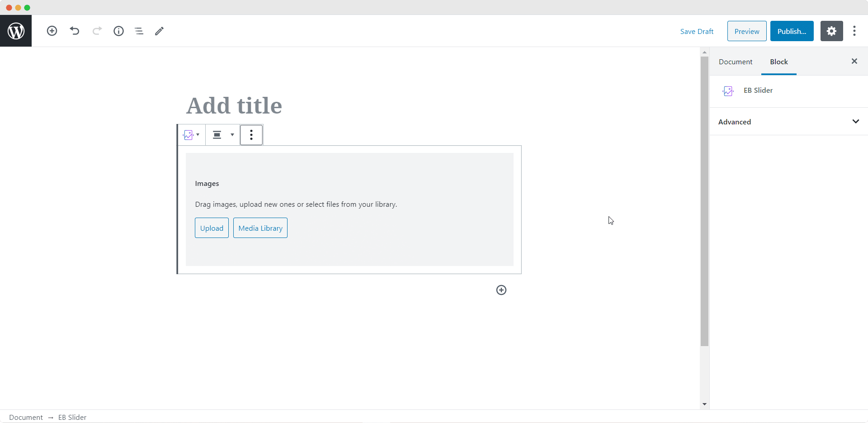The width and height of the screenshot is (868, 423).
Task: Open block navigation list icon
Action: pyautogui.click(x=139, y=31)
